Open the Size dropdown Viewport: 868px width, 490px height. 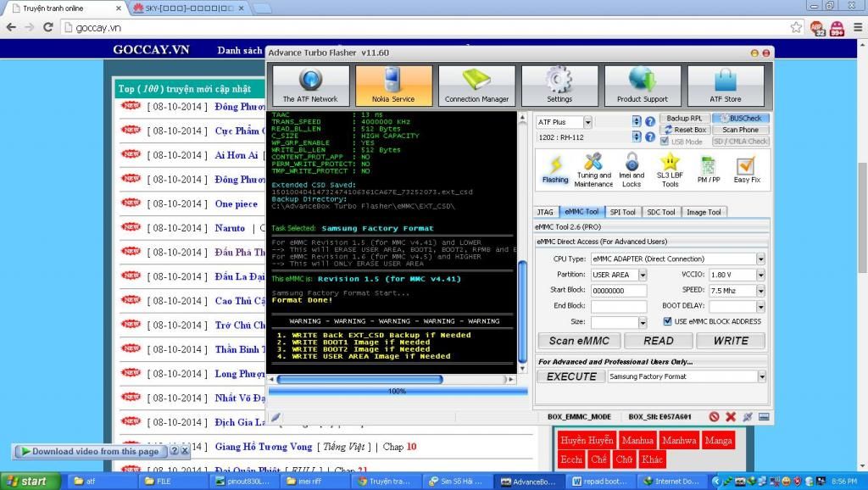[x=643, y=322]
